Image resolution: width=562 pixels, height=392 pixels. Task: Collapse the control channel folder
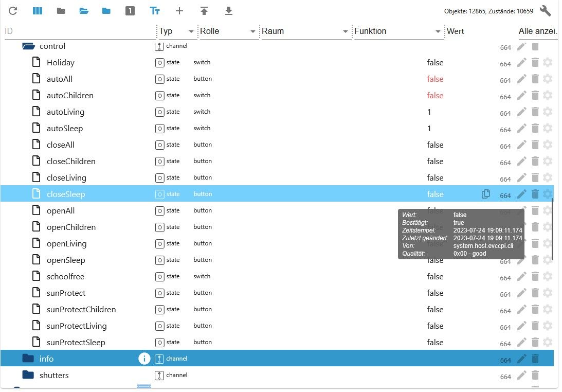[x=28, y=46]
